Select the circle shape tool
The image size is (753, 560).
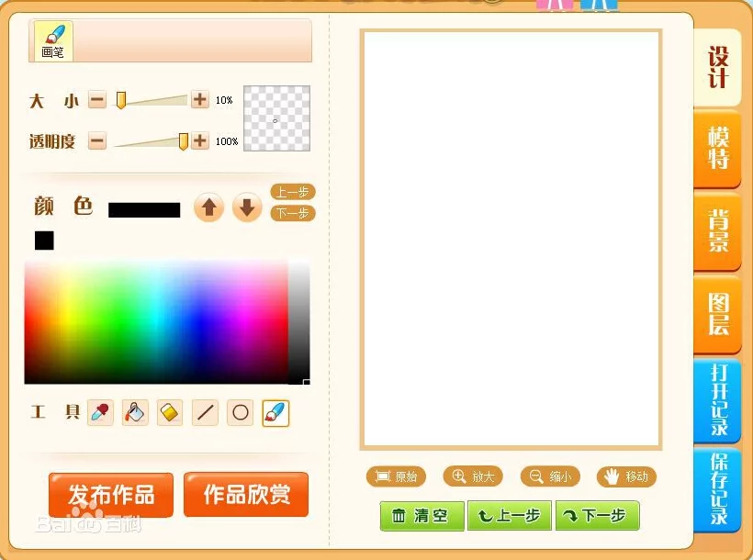click(x=240, y=412)
